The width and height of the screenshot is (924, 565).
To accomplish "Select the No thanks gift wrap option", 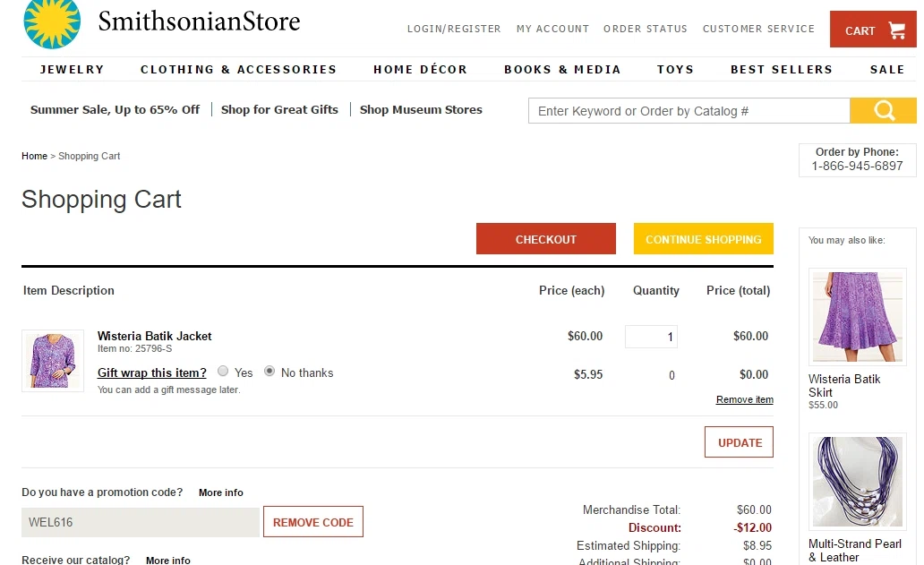I will pos(269,372).
